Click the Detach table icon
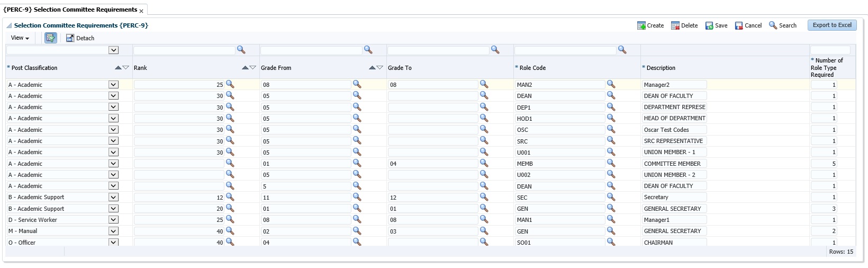The image size is (868, 268). coord(70,38)
